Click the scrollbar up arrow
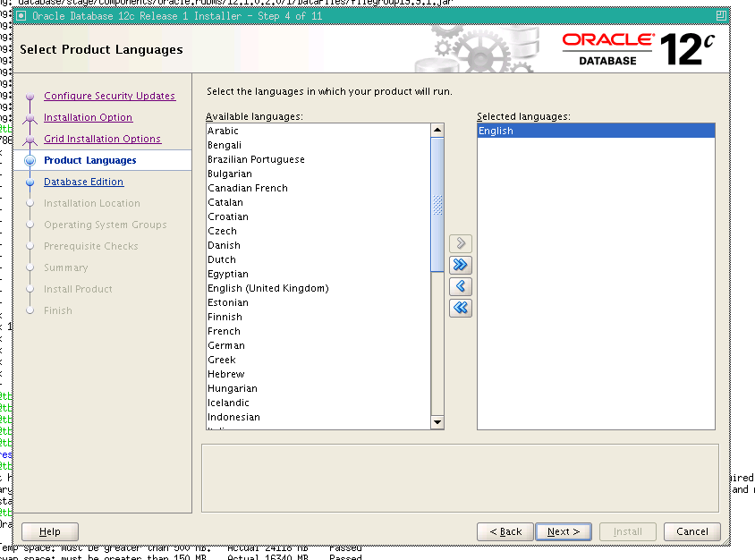The height and width of the screenshot is (560, 755). point(437,128)
